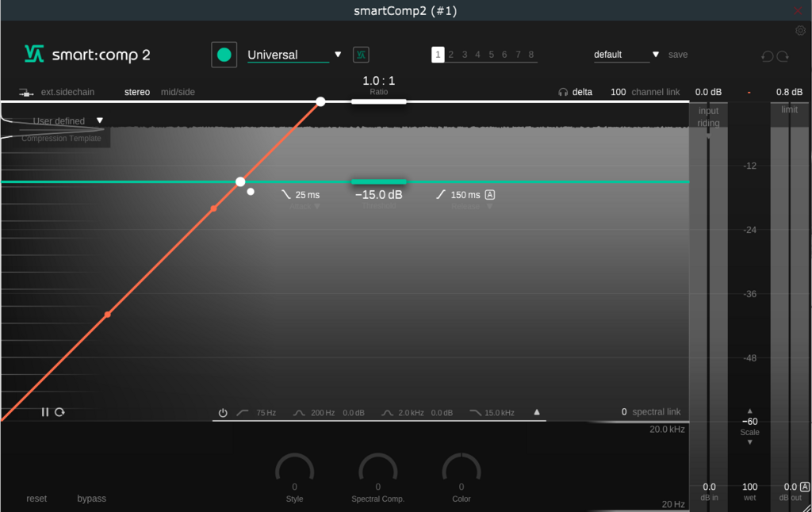Click the 150 ms release value

pyautogui.click(x=465, y=195)
